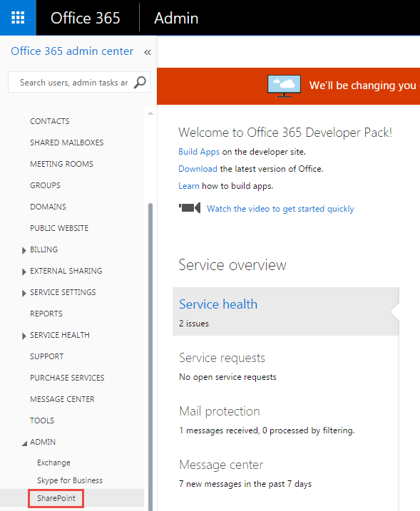This screenshot has width=420, height=511.
Task: Collapse the admin center navigation pane
Action: (148, 52)
